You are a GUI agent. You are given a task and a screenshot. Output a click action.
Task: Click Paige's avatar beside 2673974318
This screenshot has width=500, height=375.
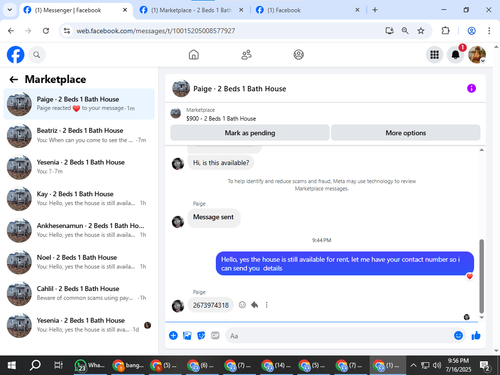pyautogui.click(x=178, y=306)
